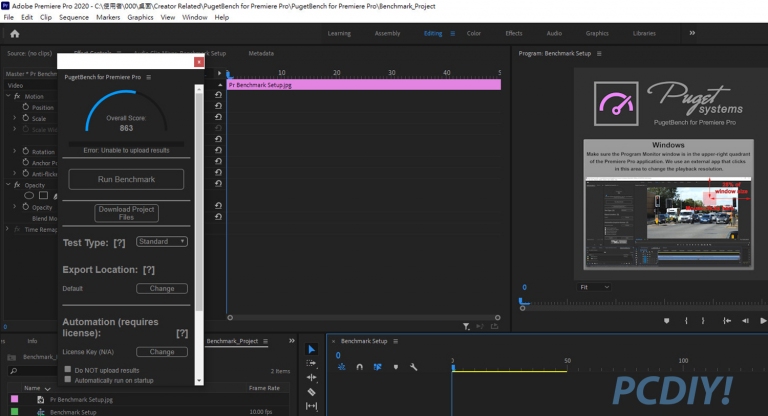Switch to the Metadata tab
The width and height of the screenshot is (768, 416).
point(261,53)
